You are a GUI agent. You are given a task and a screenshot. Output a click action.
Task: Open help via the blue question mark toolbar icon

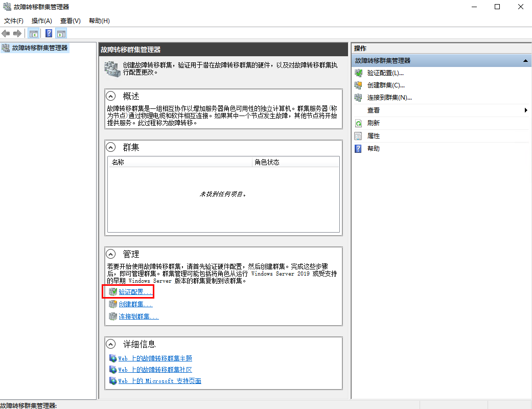pyautogui.click(x=49, y=33)
